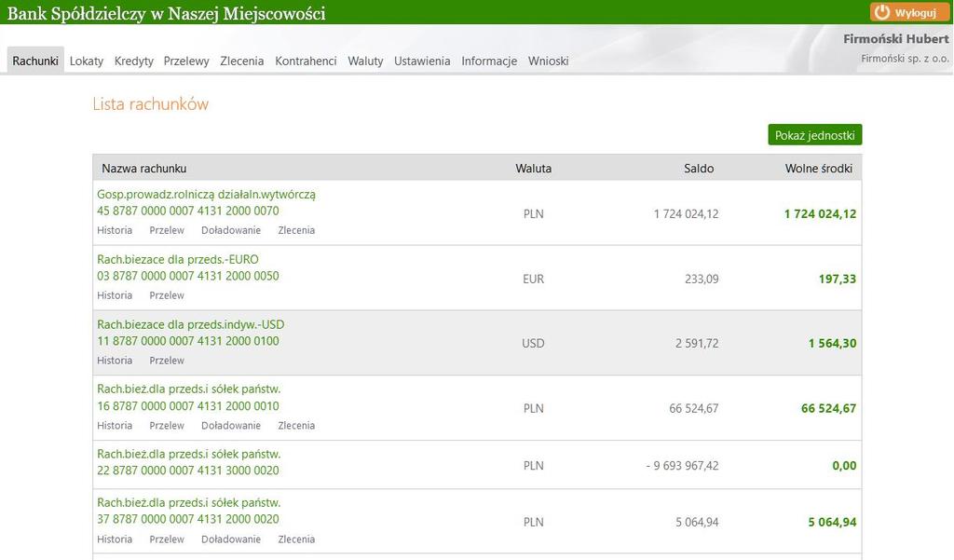Open account 22 8787 0000 0007 4131 3000 0020

pos(188,471)
